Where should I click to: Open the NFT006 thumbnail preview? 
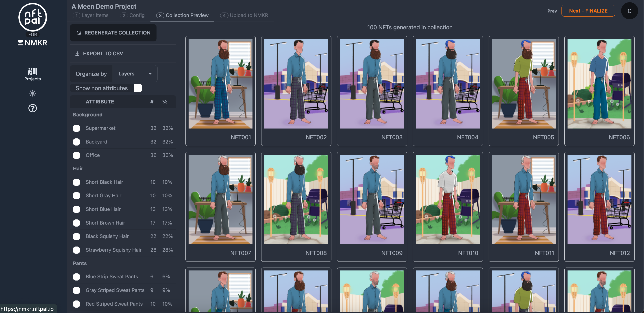coord(599,84)
